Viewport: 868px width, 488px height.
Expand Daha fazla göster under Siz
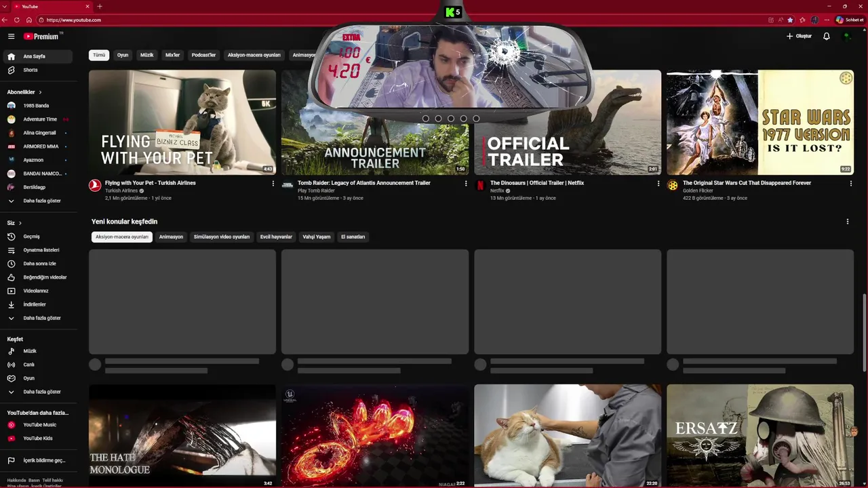(x=37, y=318)
